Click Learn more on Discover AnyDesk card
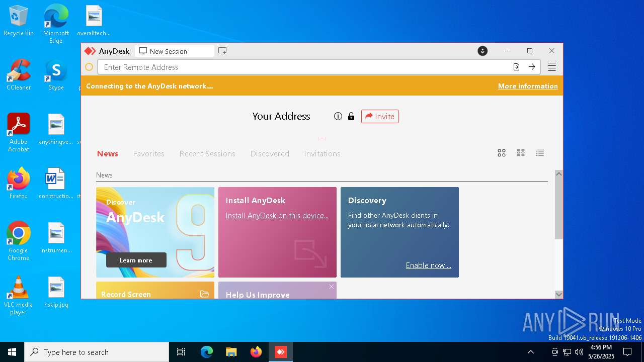644x362 pixels. tap(136, 260)
